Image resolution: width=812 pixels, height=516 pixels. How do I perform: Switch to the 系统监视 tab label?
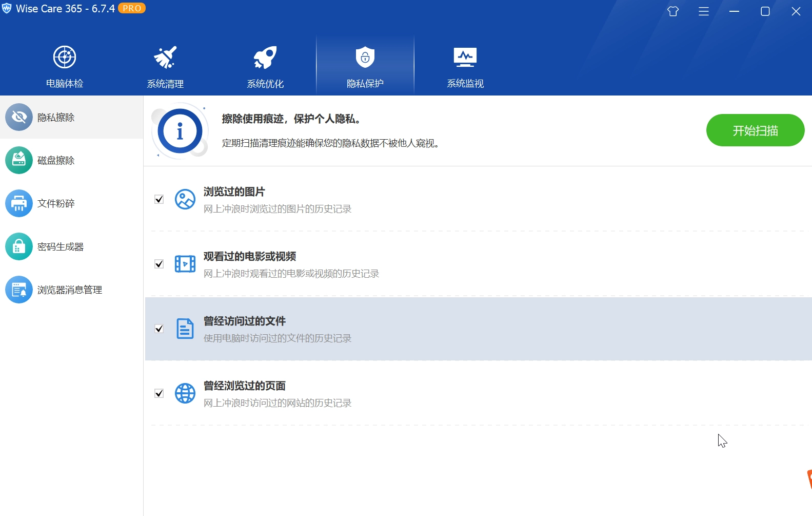pyautogui.click(x=465, y=83)
